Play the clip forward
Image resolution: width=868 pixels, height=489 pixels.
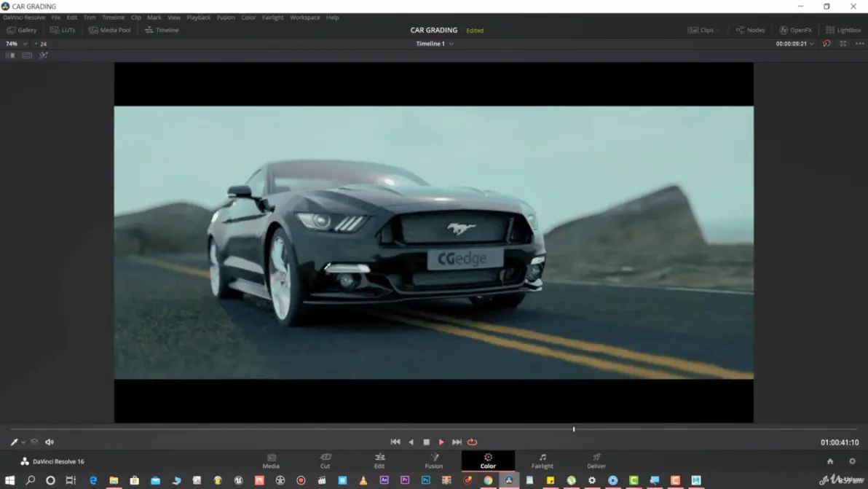coord(441,442)
